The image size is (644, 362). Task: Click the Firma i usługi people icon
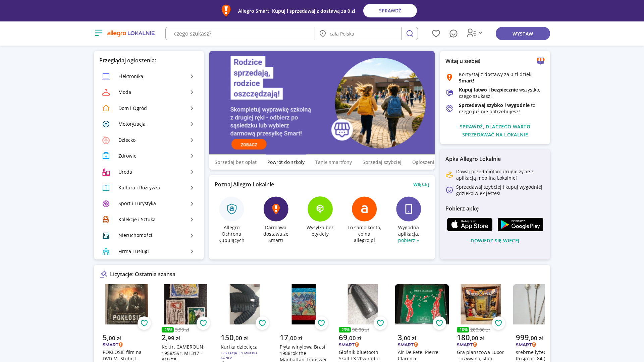(106, 251)
